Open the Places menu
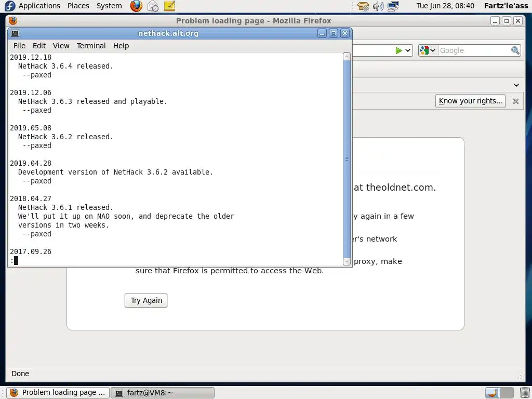The height and width of the screenshot is (399, 532). point(78,6)
